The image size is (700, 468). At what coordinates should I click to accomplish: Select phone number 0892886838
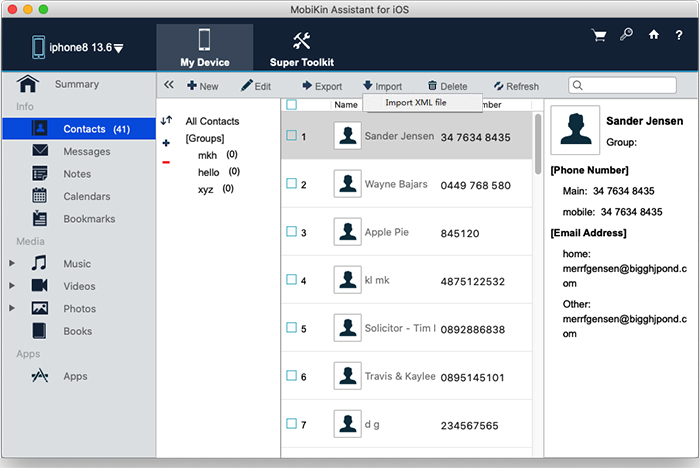(472, 329)
